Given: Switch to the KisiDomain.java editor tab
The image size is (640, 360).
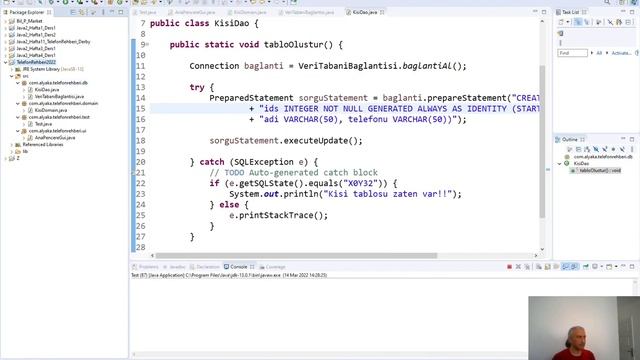Looking at the screenshot, I should [247, 12].
